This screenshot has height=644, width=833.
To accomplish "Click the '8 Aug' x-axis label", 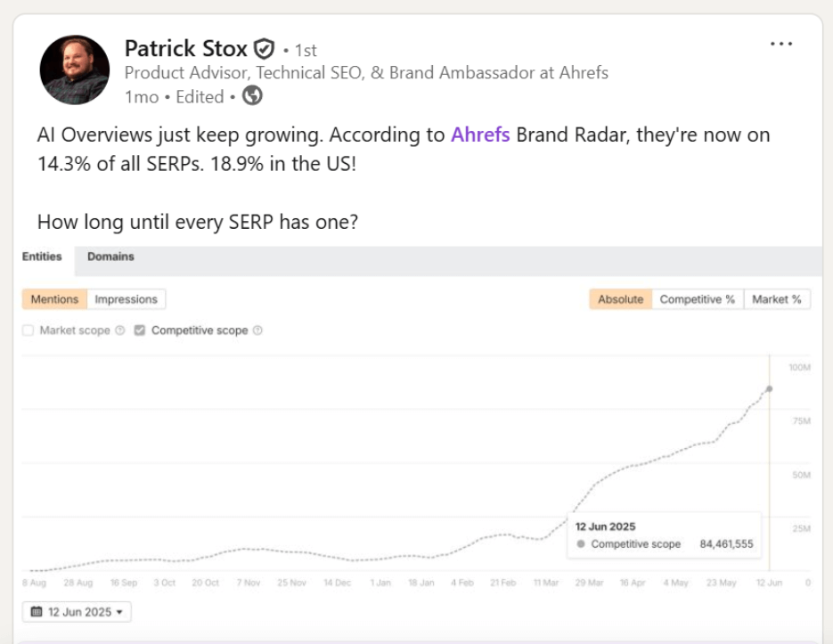I will [34, 583].
